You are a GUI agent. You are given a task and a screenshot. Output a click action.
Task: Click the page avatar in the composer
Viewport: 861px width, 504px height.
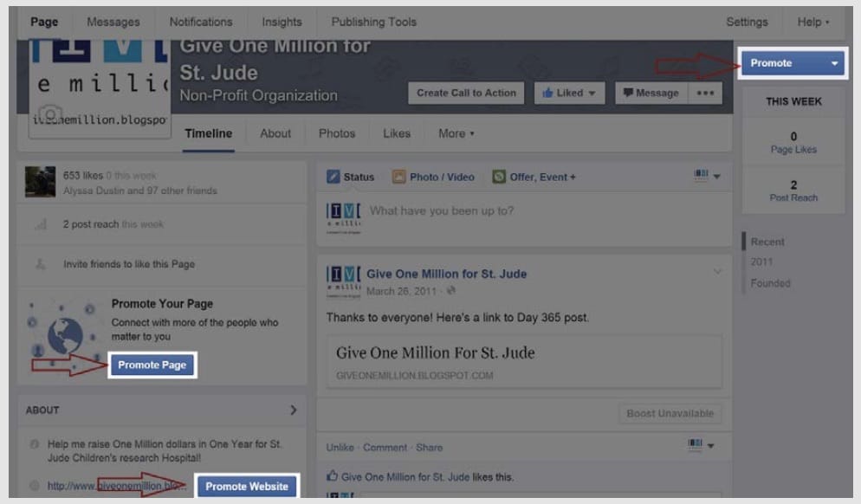[x=343, y=218]
